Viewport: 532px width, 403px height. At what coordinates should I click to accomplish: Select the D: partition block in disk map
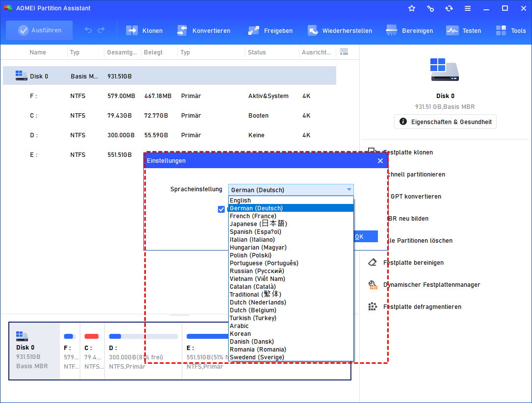point(143,351)
